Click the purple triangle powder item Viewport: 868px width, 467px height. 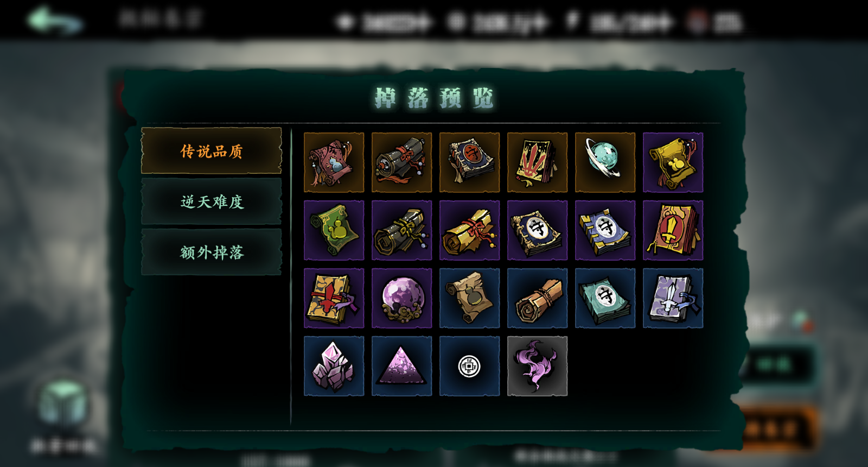point(401,366)
